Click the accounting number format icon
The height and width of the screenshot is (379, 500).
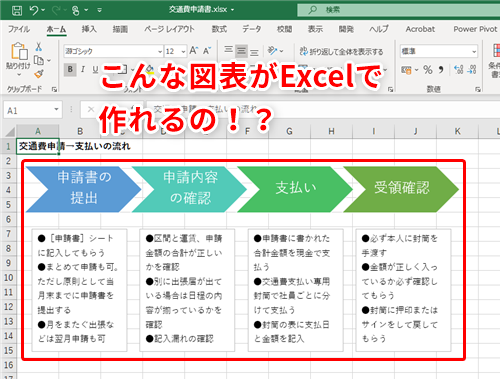click(x=406, y=70)
